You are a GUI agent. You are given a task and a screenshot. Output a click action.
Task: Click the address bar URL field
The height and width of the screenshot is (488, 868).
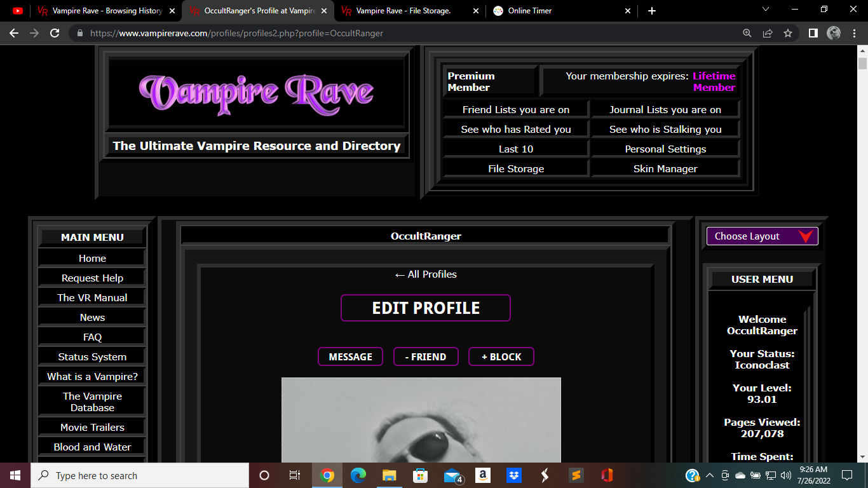[407, 33]
